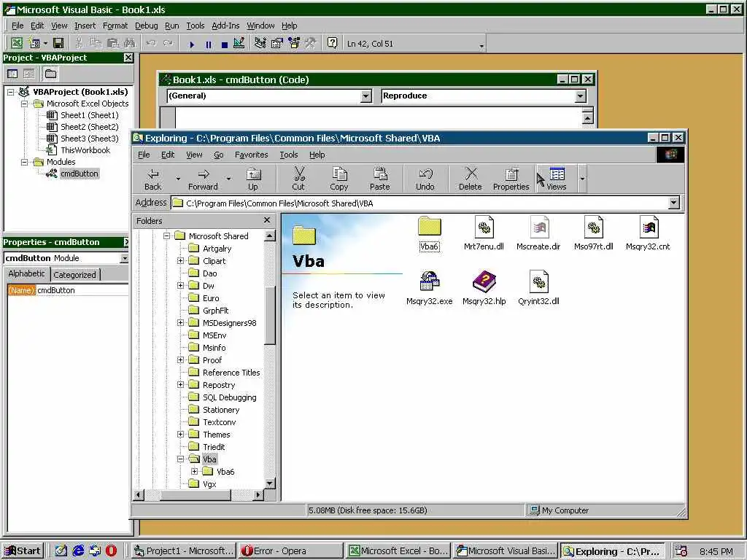Select the Mrt7enu.dll file

click(x=484, y=233)
